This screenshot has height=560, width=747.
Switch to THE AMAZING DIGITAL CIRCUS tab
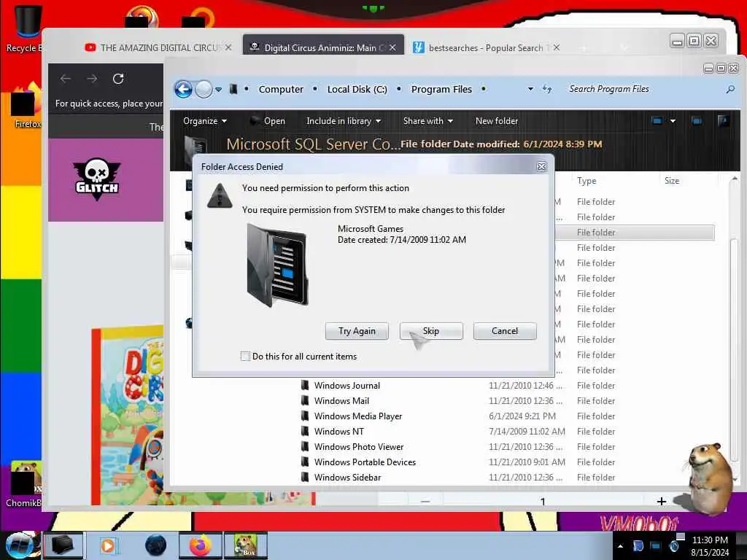(158, 47)
